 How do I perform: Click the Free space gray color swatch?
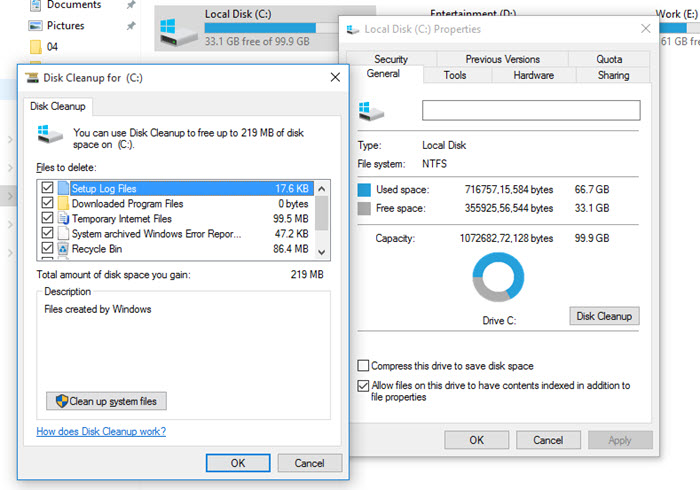click(364, 208)
